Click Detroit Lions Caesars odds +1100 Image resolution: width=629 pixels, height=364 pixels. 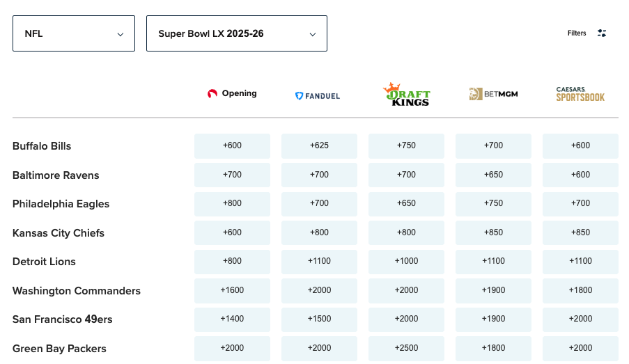click(x=580, y=262)
